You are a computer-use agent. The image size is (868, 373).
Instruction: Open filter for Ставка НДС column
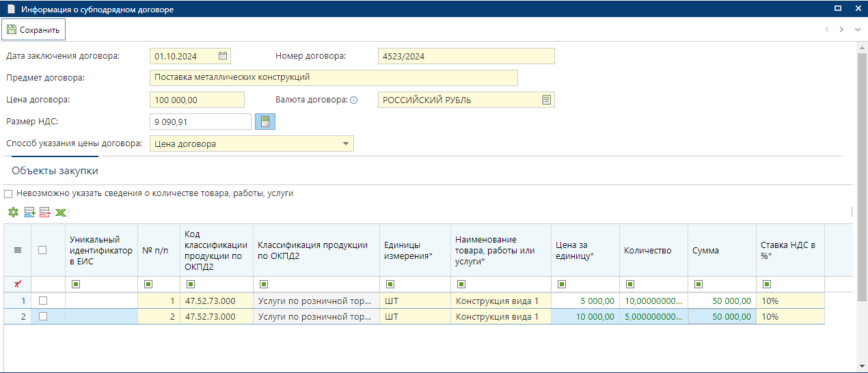point(766,284)
